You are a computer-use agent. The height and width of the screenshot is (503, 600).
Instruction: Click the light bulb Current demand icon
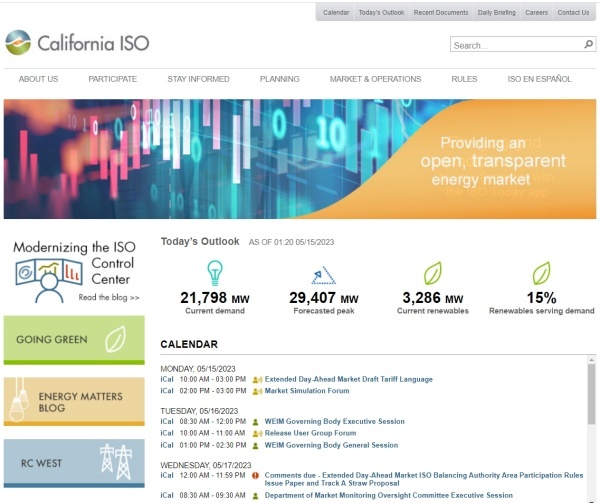214,272
